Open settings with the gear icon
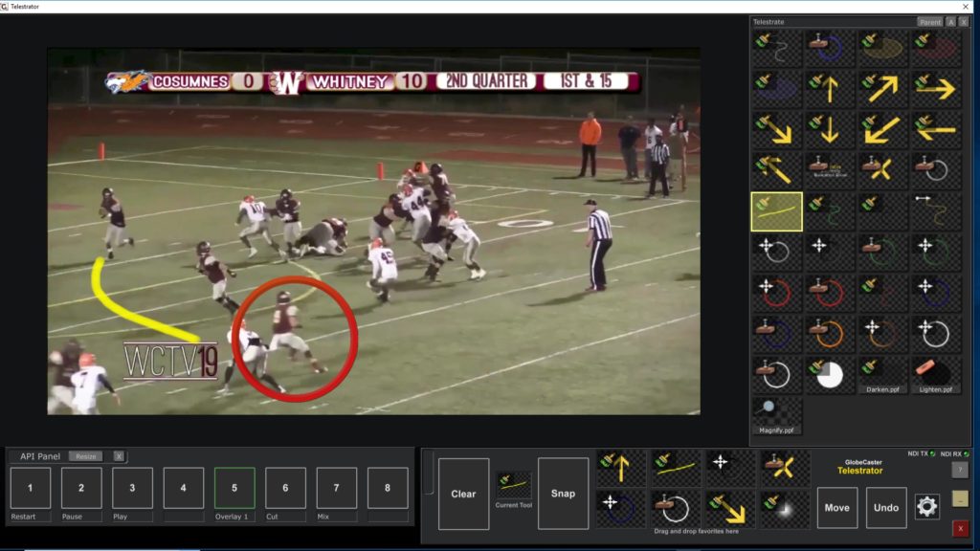 point(926,507)
